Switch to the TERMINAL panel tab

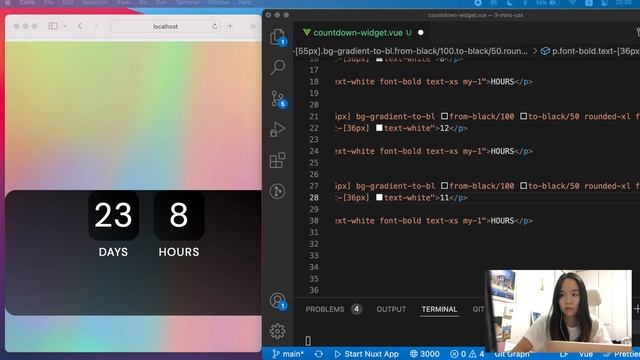pos(439,309)
